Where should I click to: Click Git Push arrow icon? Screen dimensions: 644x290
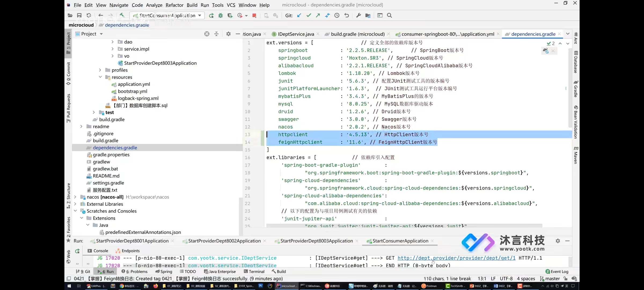click(x=318, y=16)
